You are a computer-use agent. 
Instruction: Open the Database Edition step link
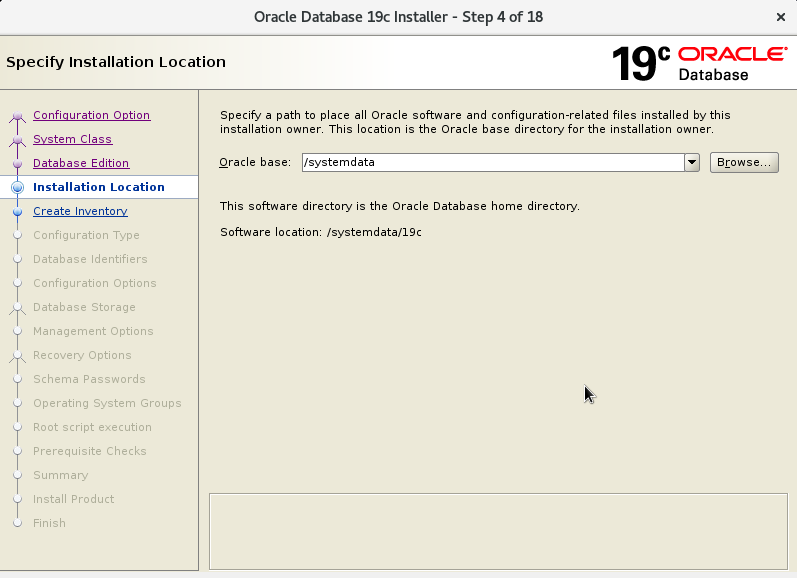coord(81,163)
